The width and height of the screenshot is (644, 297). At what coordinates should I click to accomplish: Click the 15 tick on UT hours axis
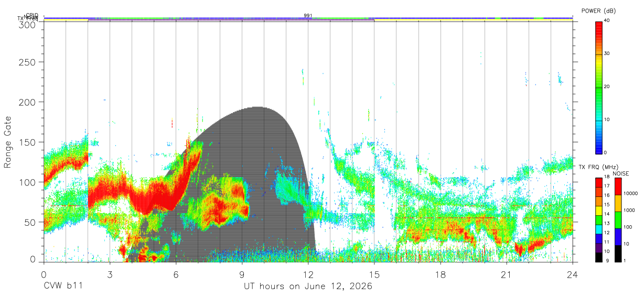click(x=374, y=274)
